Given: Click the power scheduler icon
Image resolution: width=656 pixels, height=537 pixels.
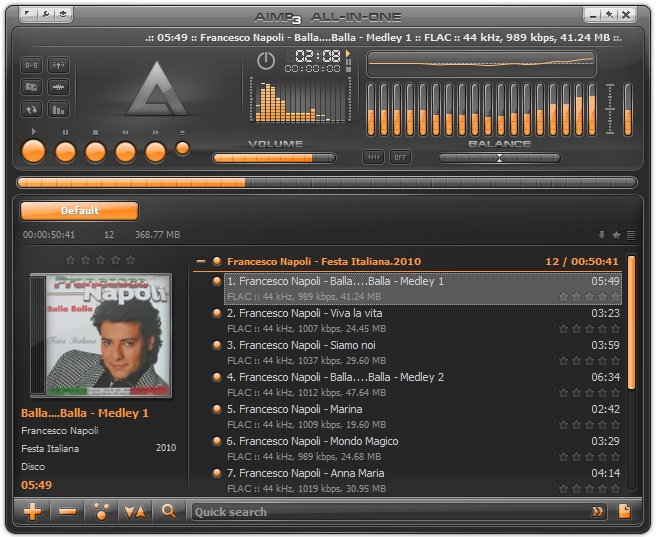Looking at the screenshot, I should (266, 61).
